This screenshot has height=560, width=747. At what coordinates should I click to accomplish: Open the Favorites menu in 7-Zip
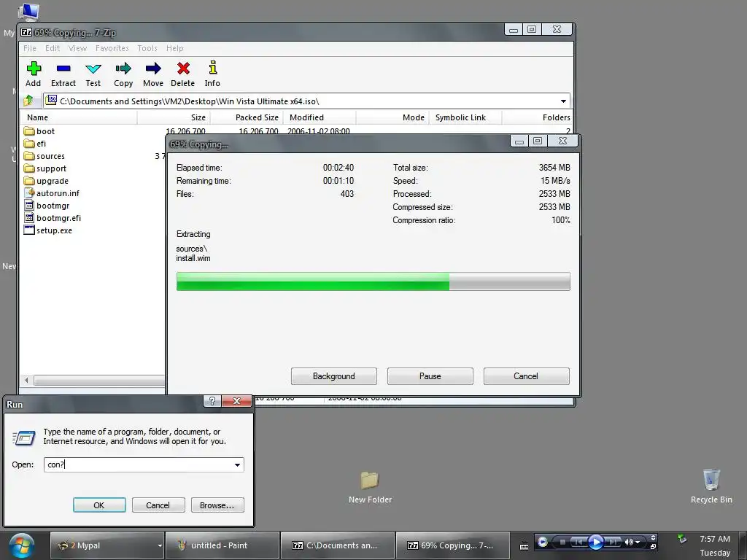(x=112, y=48)
